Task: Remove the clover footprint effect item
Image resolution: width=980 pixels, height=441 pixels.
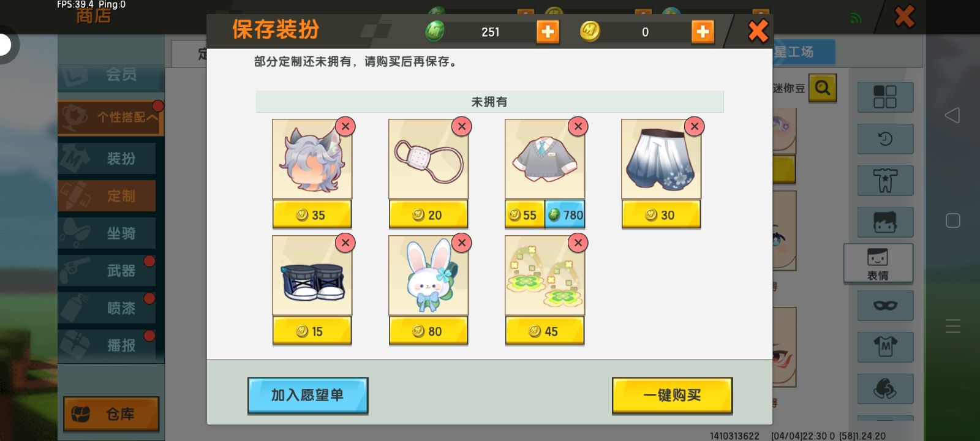Action: (578, 243)
